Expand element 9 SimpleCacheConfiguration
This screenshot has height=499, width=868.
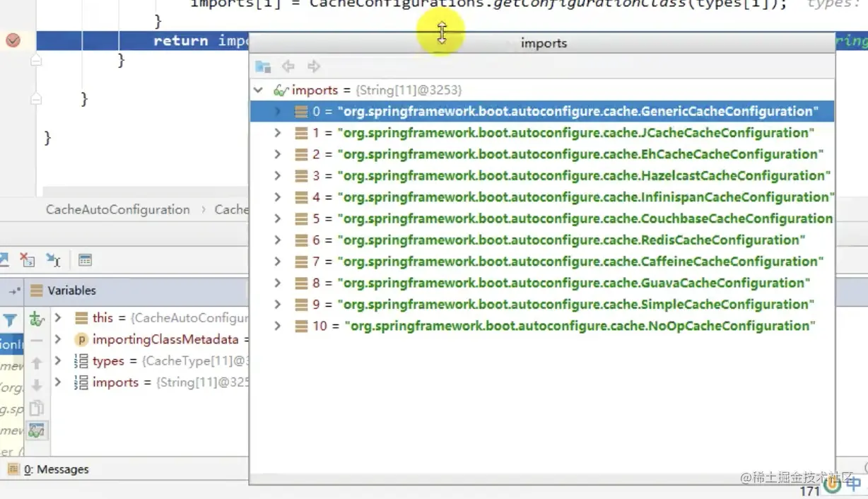pyautogui.click(x=278, y=305)
